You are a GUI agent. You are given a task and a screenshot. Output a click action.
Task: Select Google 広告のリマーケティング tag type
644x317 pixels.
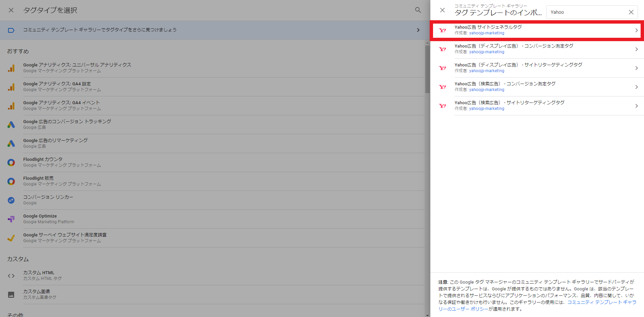(215, 144)
